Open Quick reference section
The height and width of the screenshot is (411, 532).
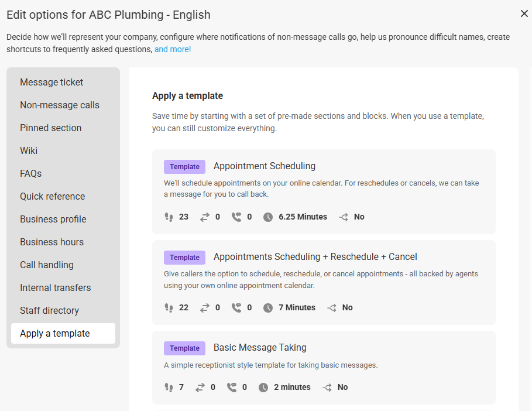(63, 196)
